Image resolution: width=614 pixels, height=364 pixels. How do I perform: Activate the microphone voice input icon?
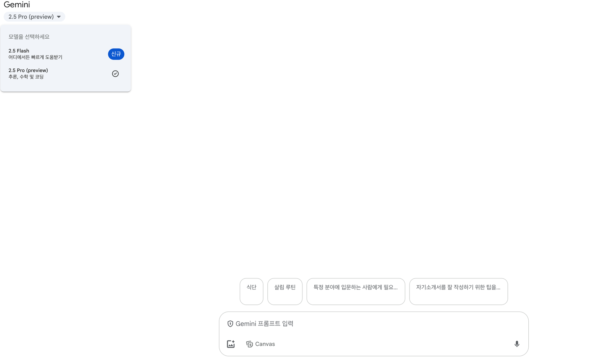[517, 344]
